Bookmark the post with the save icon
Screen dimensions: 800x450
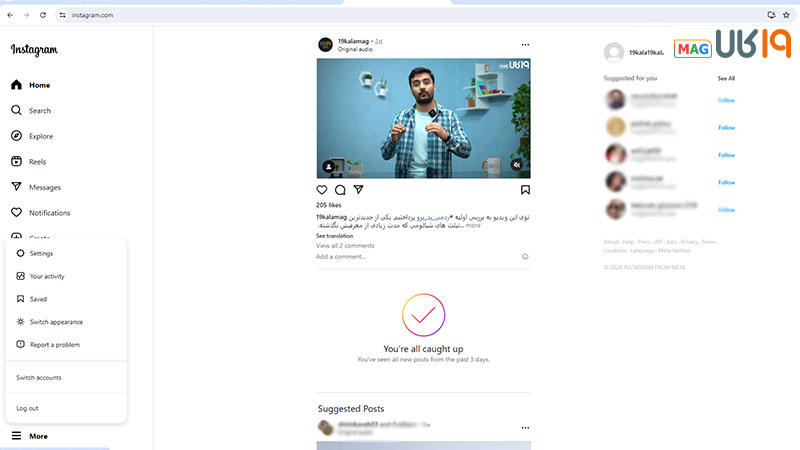(x=525, y=190)
